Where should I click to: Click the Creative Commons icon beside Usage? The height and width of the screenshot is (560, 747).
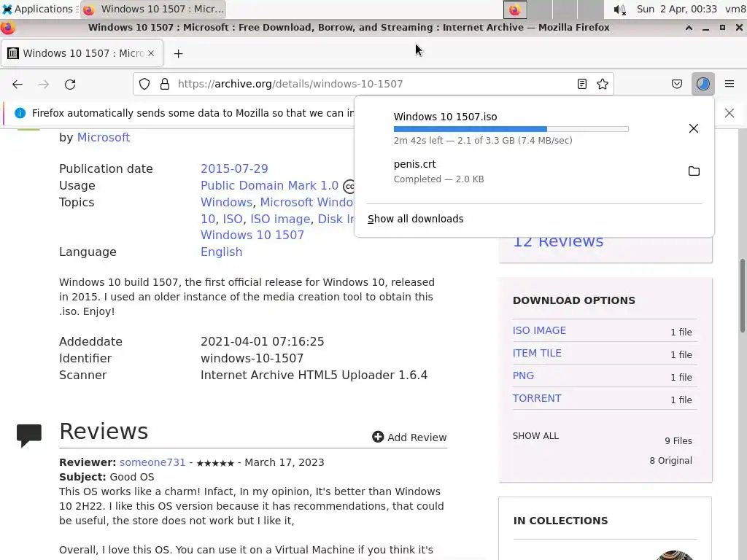click(349, 186)
